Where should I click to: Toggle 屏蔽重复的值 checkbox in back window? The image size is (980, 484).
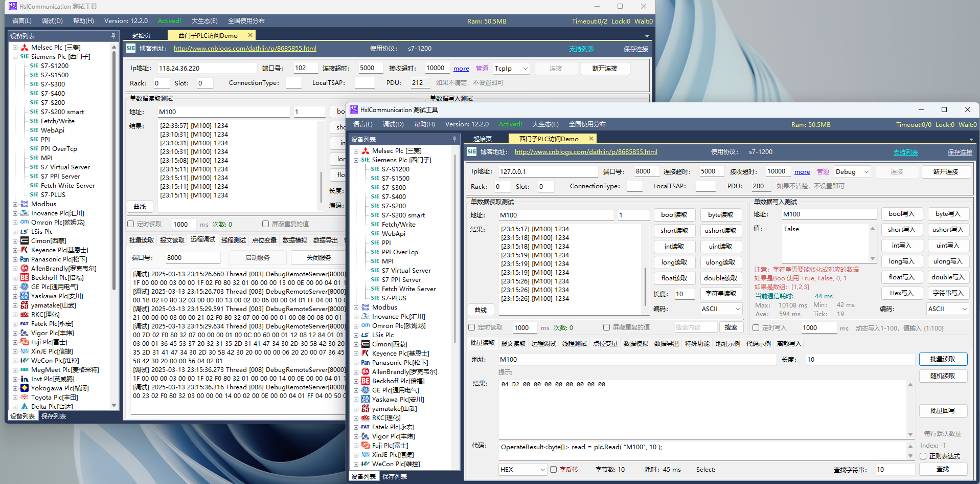tap(266, 224)
